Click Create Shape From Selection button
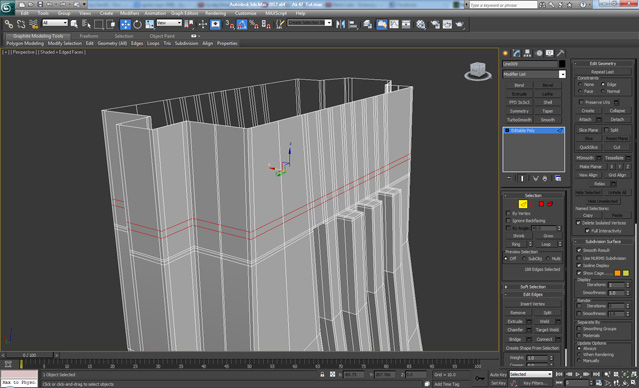The height and width of the screenshot is (388, 639). (x=533, y=348)
